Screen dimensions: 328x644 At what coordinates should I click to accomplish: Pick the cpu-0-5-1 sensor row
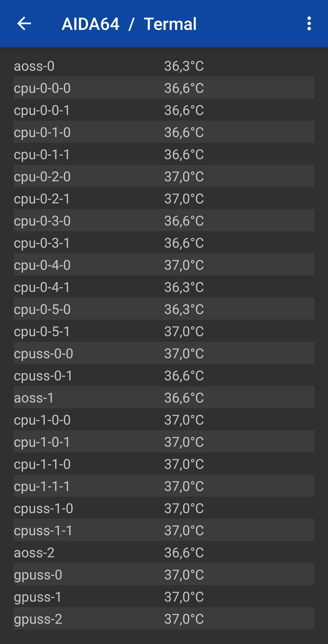[x=164, y=331]
